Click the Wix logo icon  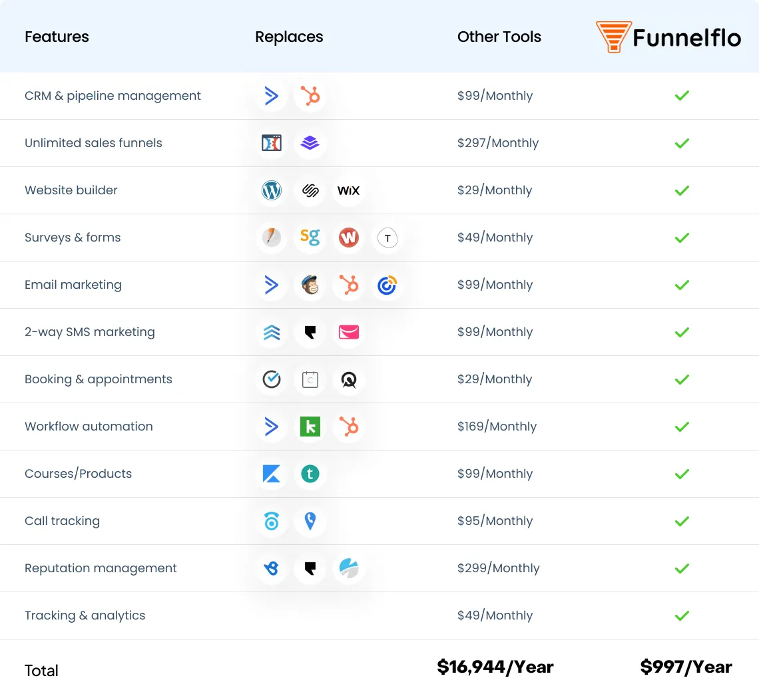[348, 190]
